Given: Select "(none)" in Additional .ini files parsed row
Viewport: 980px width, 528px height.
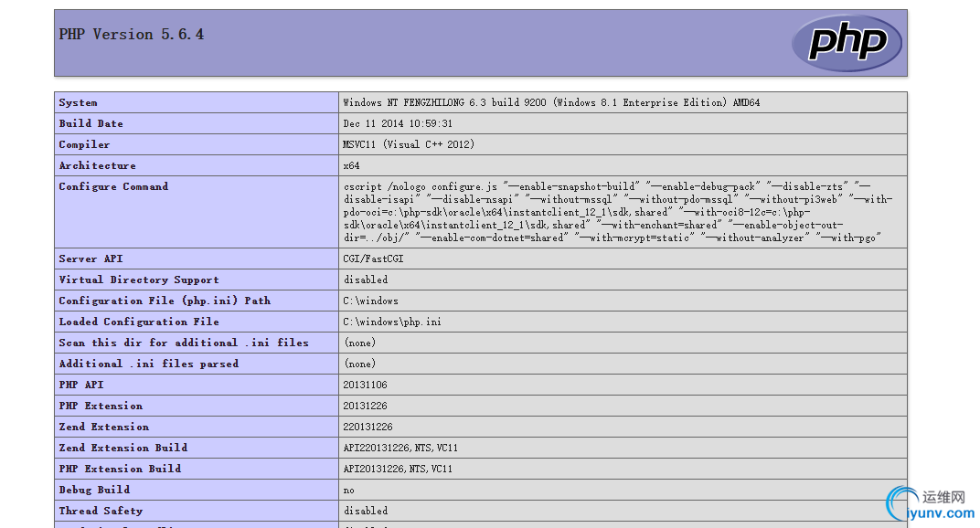Looking at the screenshot, I should [x=360, y=364].
